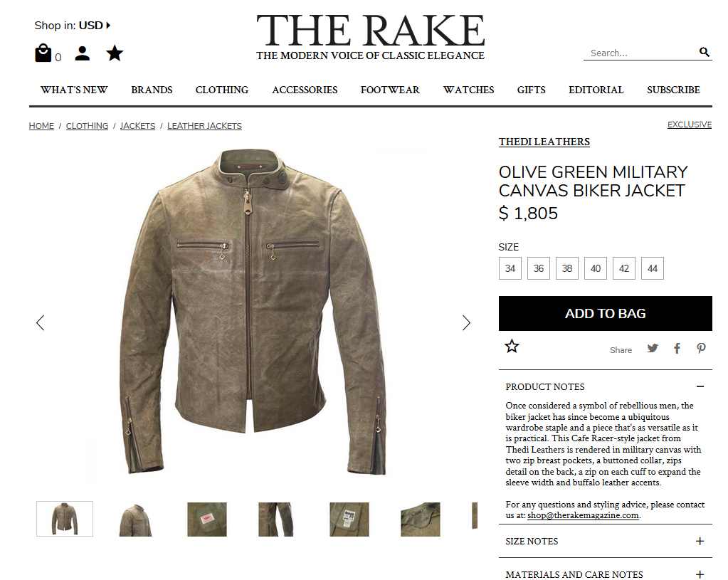Image resolution: width=728 pixels, height=580 pixels.
Task: Open the Footwear menu
Action: pos(390,90)
